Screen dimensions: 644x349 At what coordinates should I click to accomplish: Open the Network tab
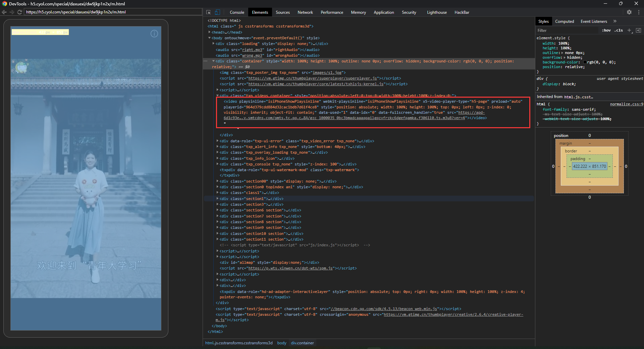coord(305,12)
